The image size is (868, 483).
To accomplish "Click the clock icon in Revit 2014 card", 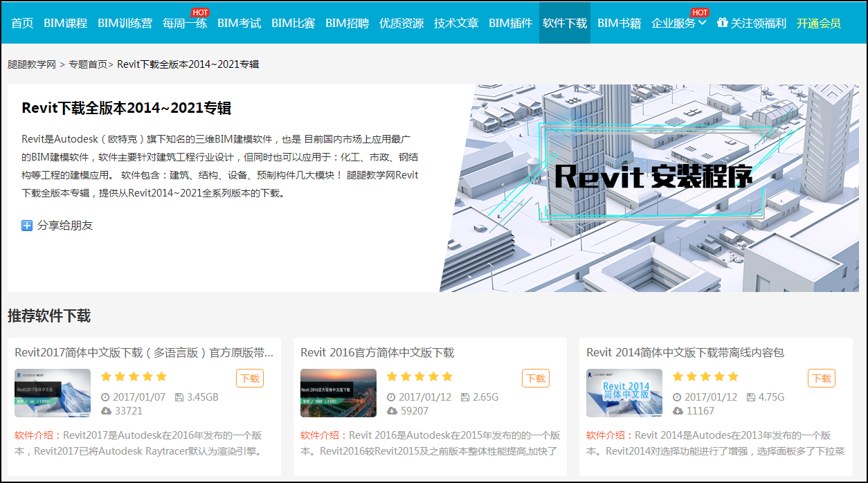I will [677, 397].
